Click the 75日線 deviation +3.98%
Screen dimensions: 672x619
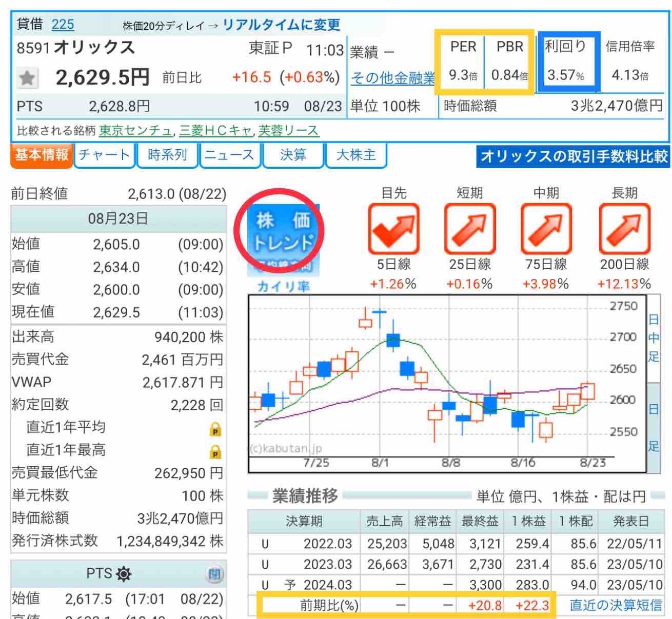click(546, 284)
